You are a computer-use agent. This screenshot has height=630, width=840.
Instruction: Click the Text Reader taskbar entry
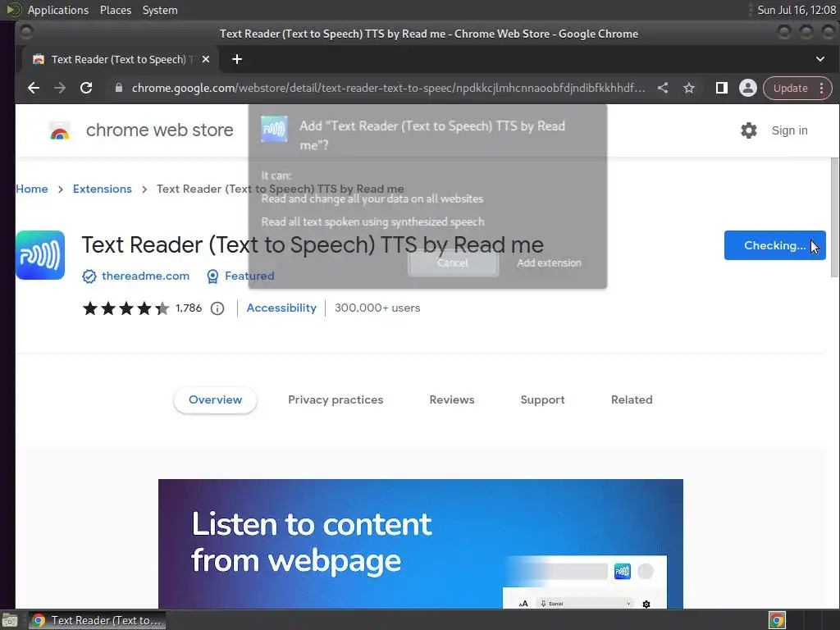pyautogui.click(x=97, y=620)
